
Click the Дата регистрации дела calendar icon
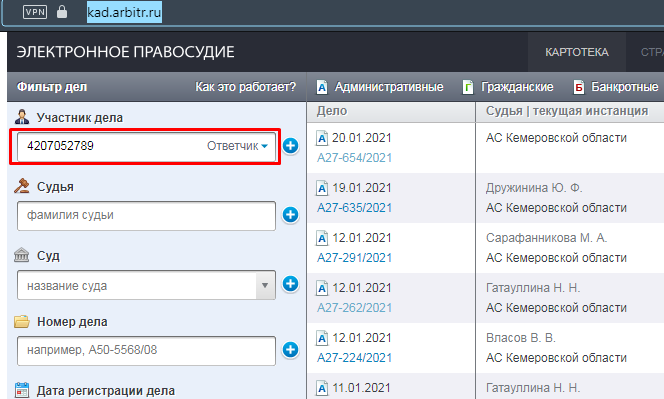click(x=22, y=391)
